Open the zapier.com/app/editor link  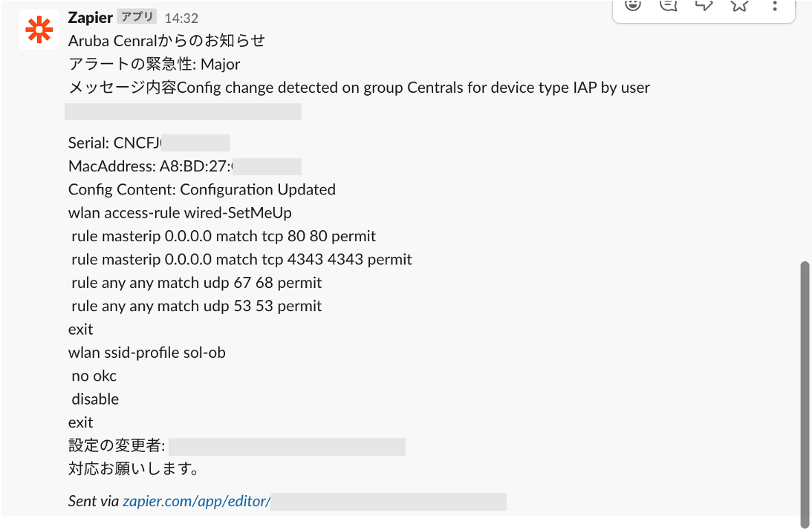point(195,501)
